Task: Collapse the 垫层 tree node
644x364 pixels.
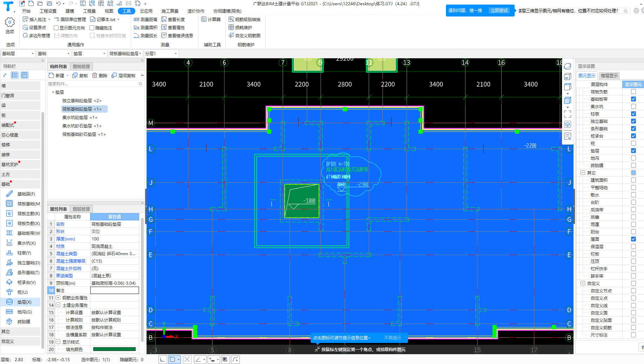Action: (53, 92)
